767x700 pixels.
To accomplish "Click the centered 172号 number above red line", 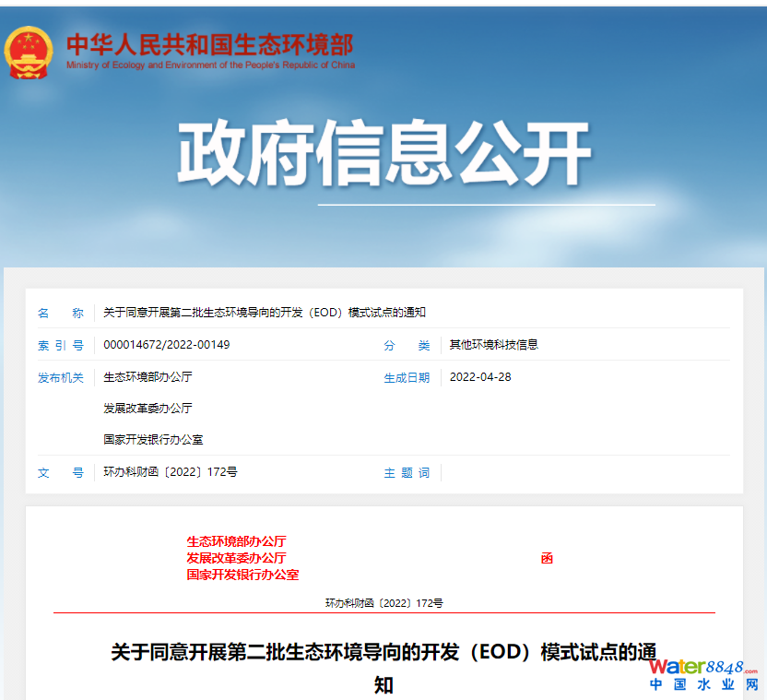I will [x=383, y=603].
